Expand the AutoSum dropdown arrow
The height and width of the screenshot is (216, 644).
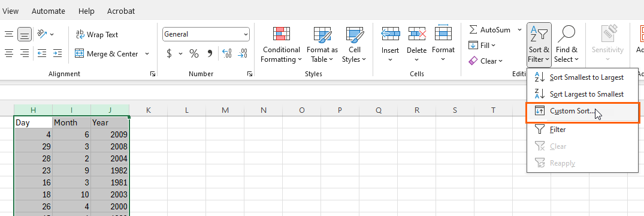coord(519,29)
